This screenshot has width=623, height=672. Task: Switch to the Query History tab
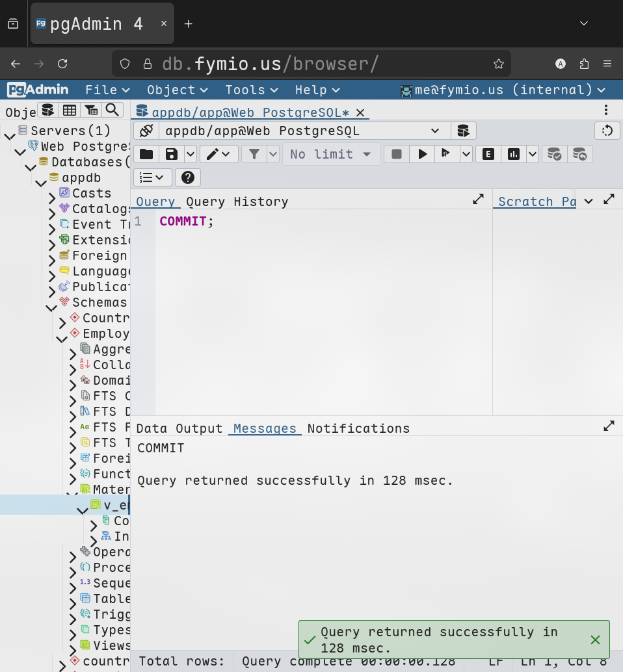point(237,201)
